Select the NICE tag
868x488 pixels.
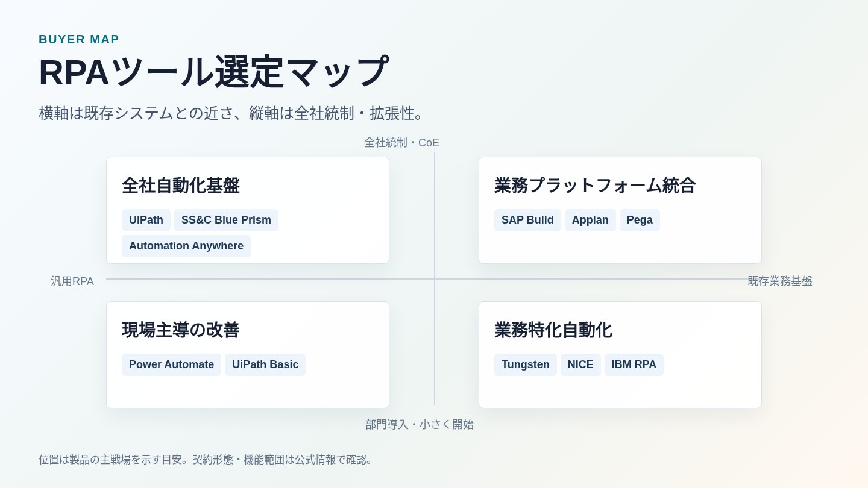coord(580,364)
